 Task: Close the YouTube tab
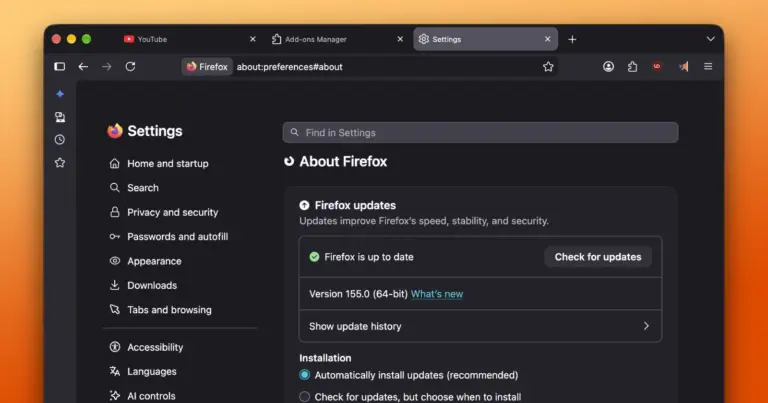coord(253,39)
